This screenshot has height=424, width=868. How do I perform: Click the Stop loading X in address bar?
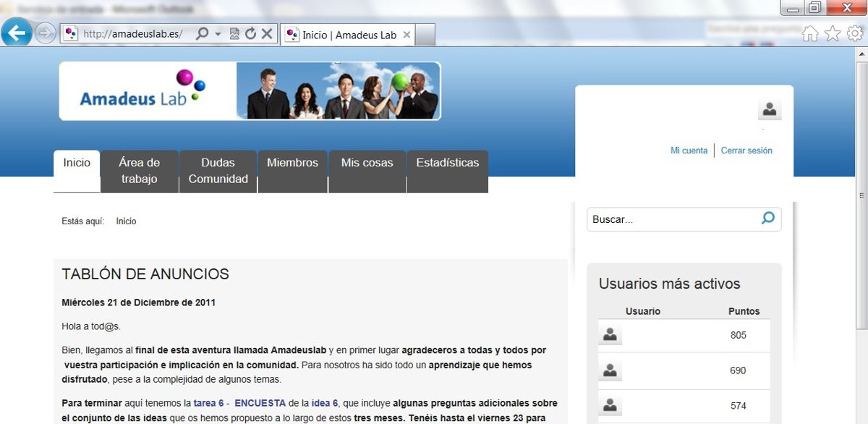pyautogui.click(x=267, y=33)
